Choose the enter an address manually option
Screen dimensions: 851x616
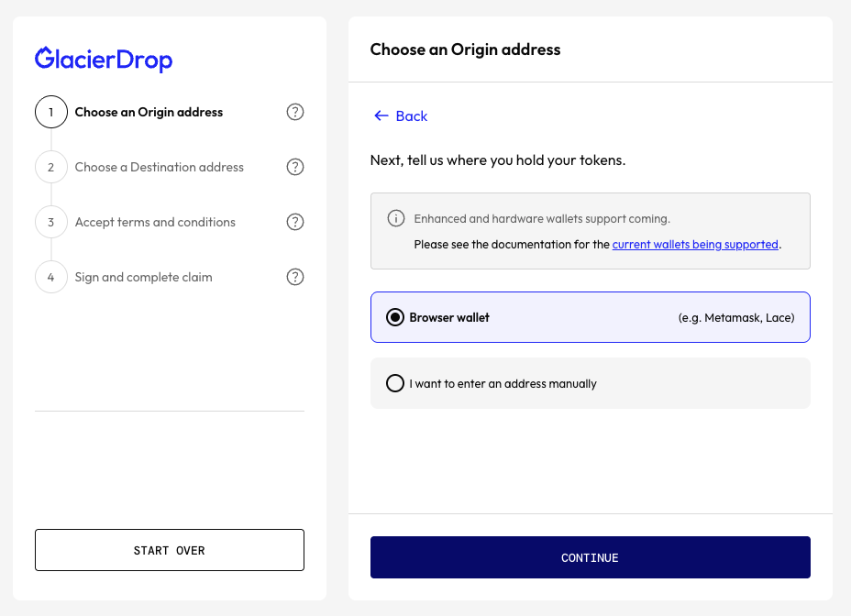click(395, 383)
